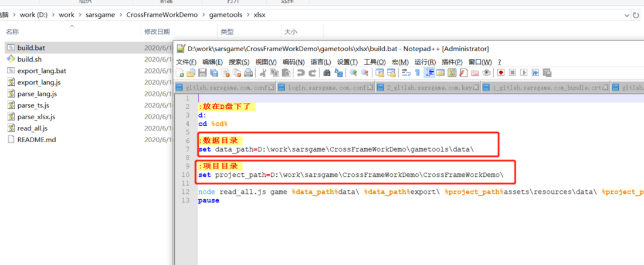Viewport: 644px width, 265px height.
Task: Switch to gitlab.sarsgame.com.conf tab
Action: coord(225,88)
